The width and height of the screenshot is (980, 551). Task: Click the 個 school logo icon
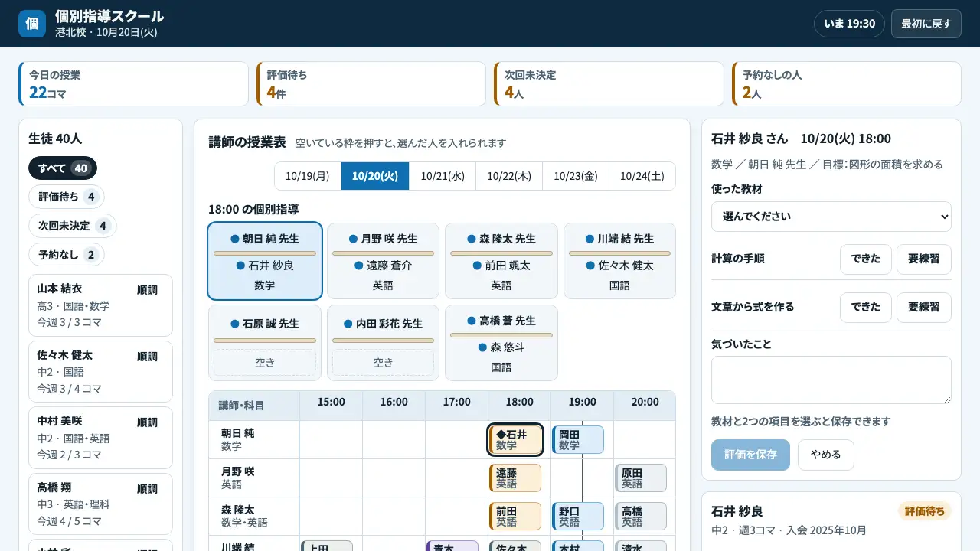point(32,24)
